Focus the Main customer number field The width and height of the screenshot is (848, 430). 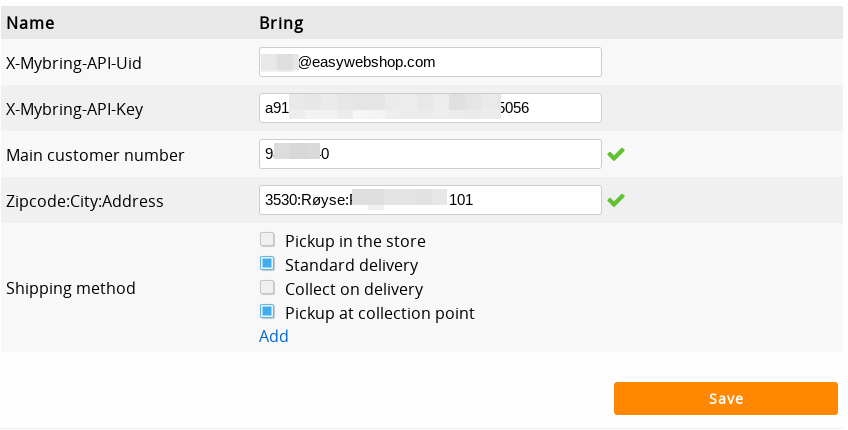tap(430, 154)
